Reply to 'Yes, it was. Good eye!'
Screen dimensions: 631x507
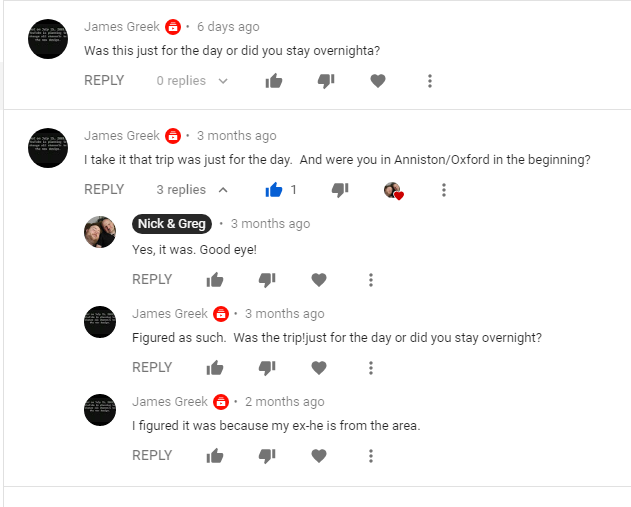click(152, 280)
